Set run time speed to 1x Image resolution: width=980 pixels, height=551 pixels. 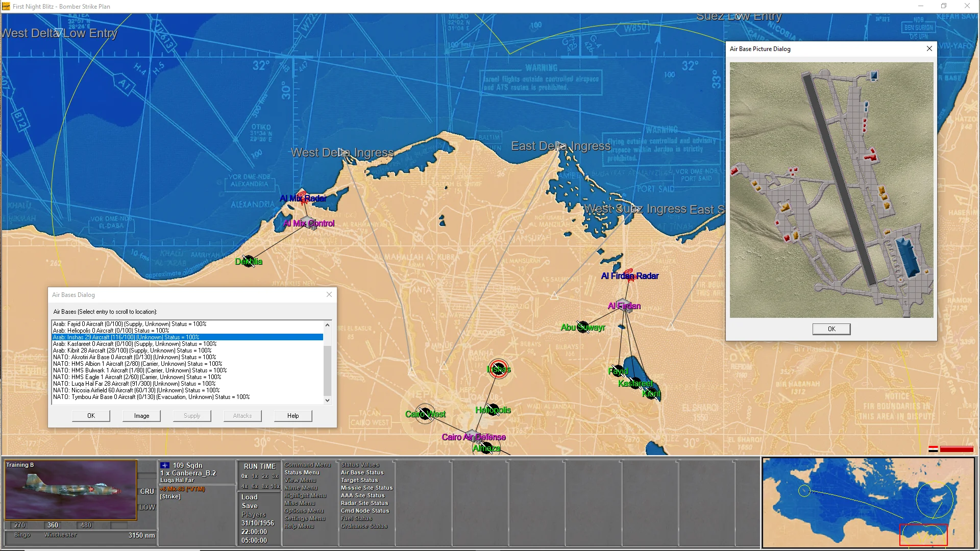pyautogui.click(x=255, y=476)
